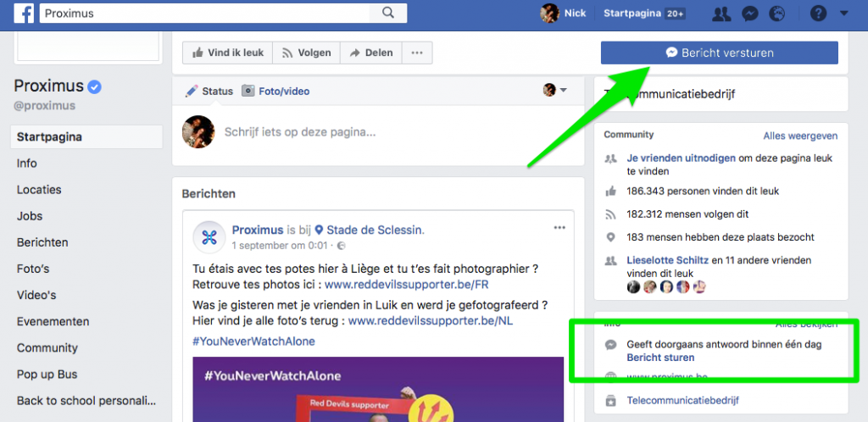The width and height of the screenshot is (868, 422).
Task: Click the first friend avatar under Lieselotte Schiltz
Action: point(633,286)
